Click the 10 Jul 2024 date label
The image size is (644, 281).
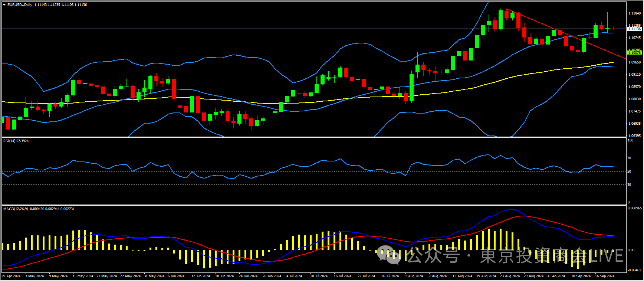pyautogui.click(x=319, y=276)
